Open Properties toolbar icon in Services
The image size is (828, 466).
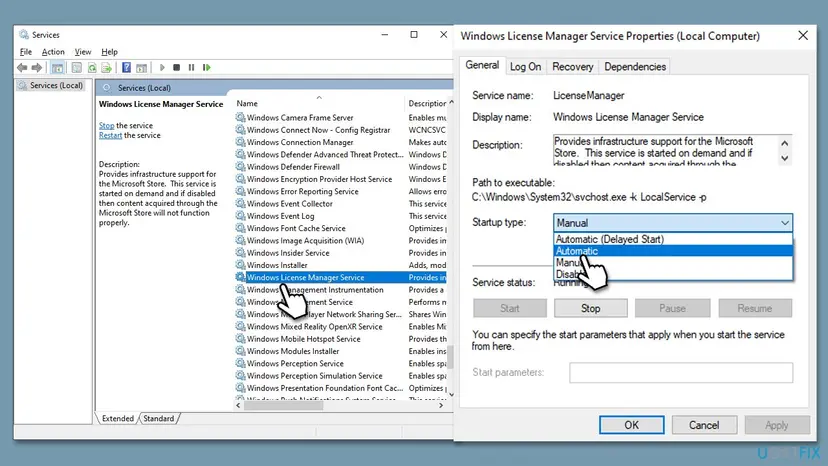click(77, 68)
